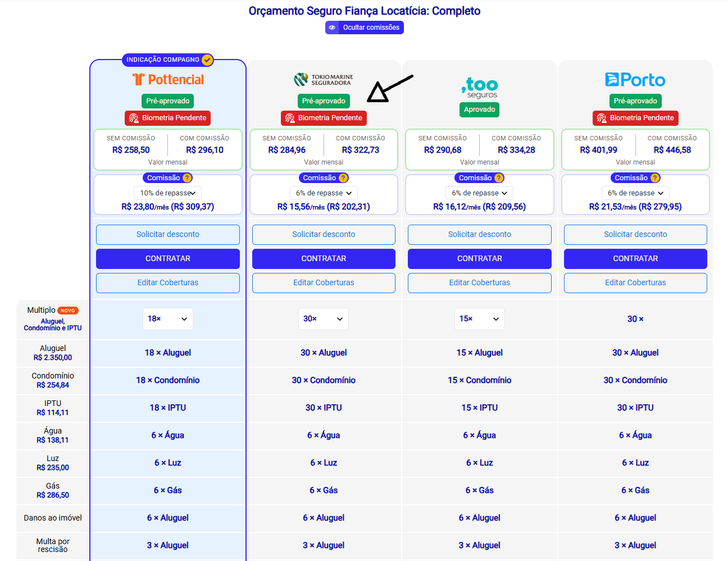728x561 pixels.
Task: Click Too Seguros Aprovado status badge
Action: [x=480, y=110]
